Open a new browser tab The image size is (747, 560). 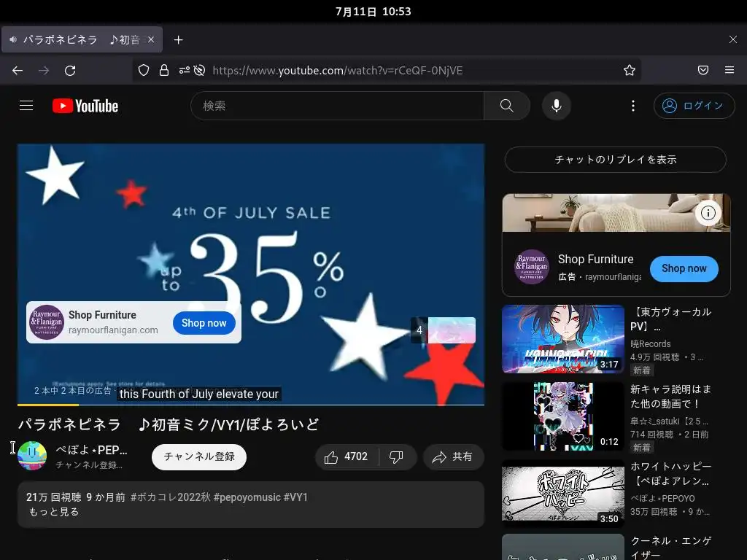[178, 40]
